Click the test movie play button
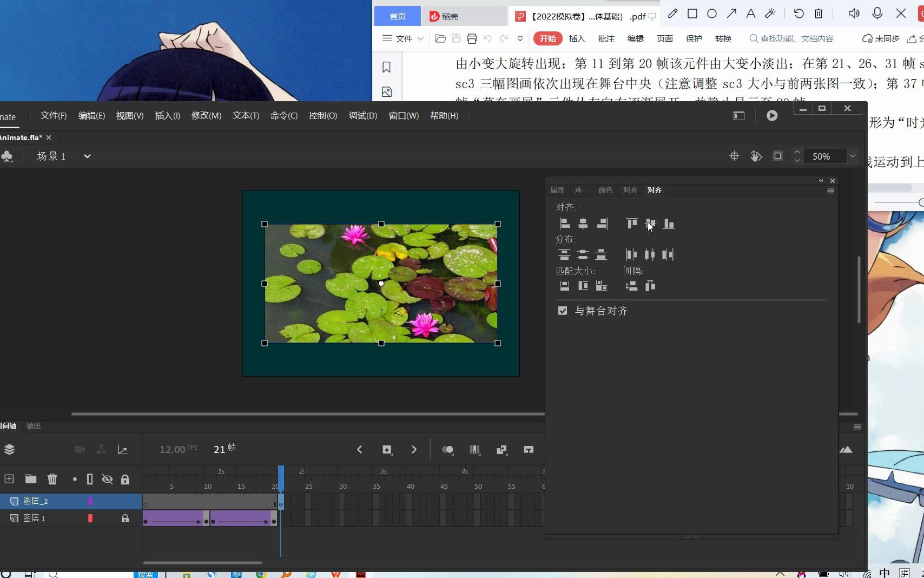The image size is (924, 578). [772, 115]
